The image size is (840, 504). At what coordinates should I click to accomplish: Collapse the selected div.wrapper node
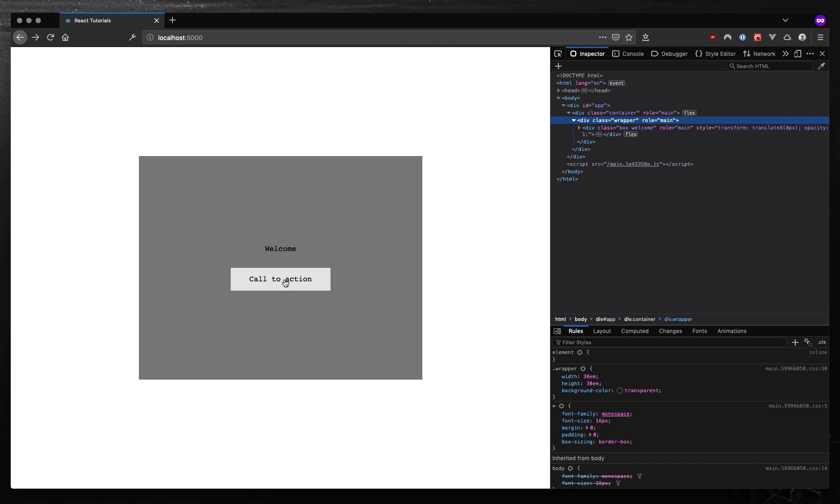pyautogui.click(x=574, y=120)
